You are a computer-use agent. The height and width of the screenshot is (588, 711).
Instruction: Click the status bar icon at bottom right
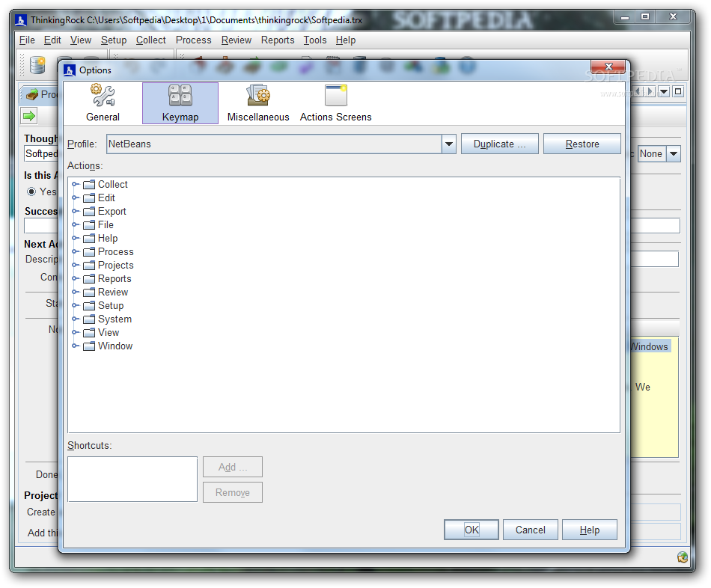683,557
